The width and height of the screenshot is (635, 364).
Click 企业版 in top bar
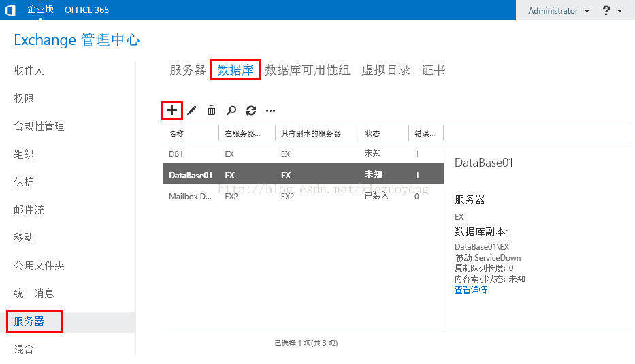tap(41, 10)
